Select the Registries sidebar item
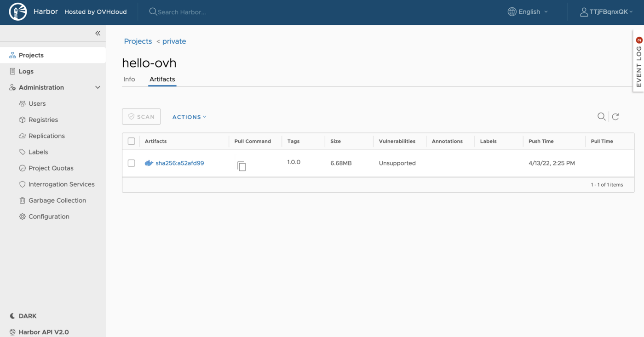644x337 pixels. click(x=44, y=120)
